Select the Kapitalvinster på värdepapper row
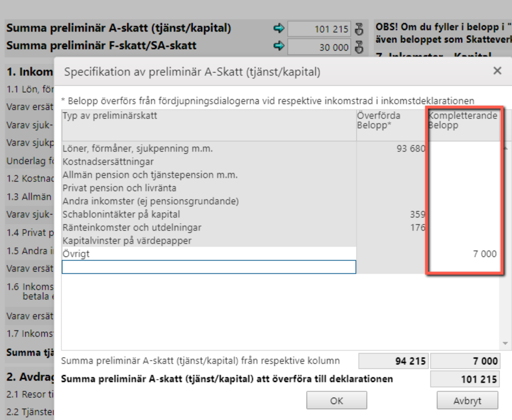Screen dimensions: 512x420 click(209, 240)
